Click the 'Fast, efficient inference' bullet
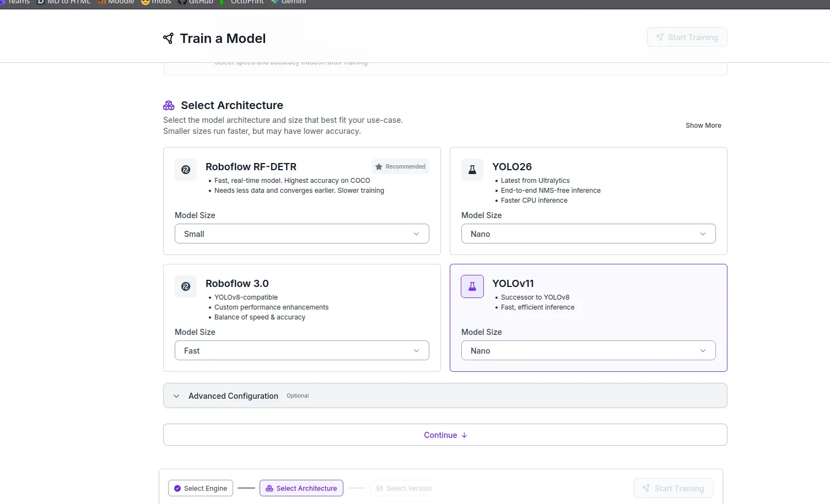Screen dimensions: 830x504 (x=537, y=307)
